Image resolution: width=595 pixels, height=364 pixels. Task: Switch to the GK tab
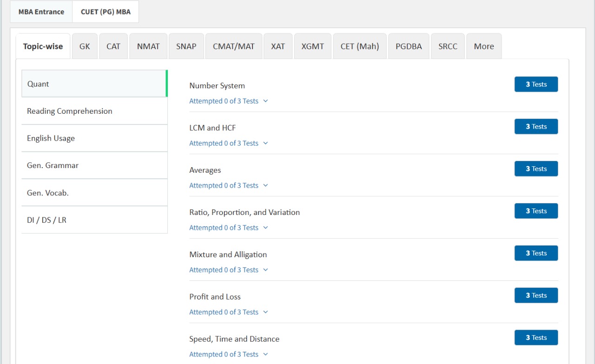(85, 46)
